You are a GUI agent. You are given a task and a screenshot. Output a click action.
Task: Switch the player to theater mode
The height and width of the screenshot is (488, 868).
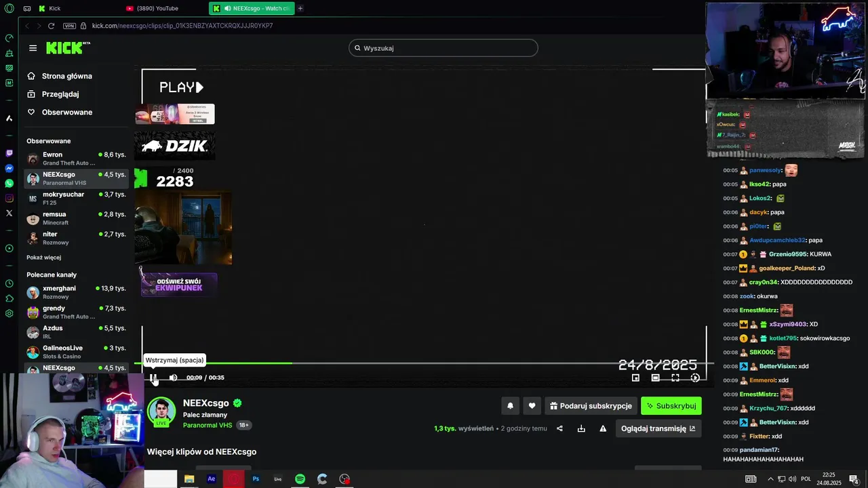click(x=655, y=378)
